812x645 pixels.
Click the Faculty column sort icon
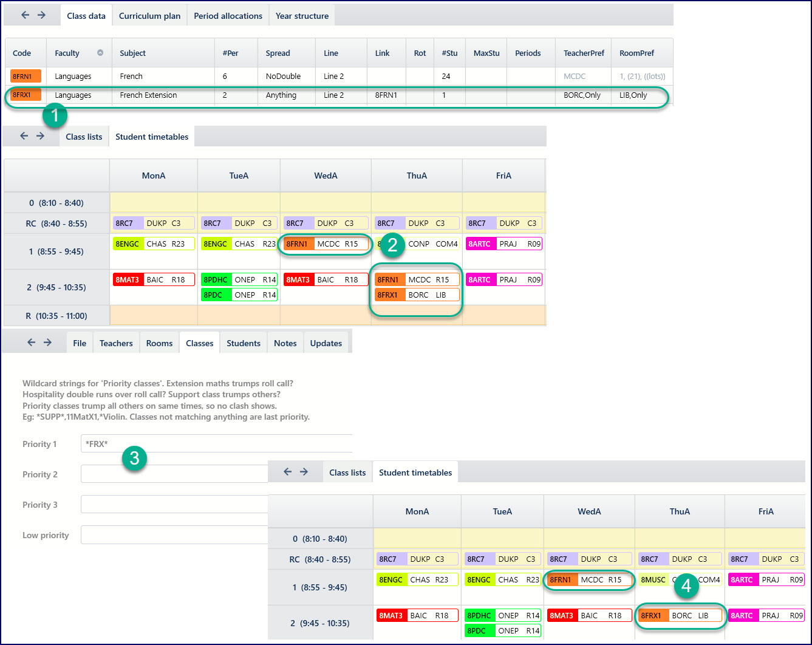click(100, 53)
